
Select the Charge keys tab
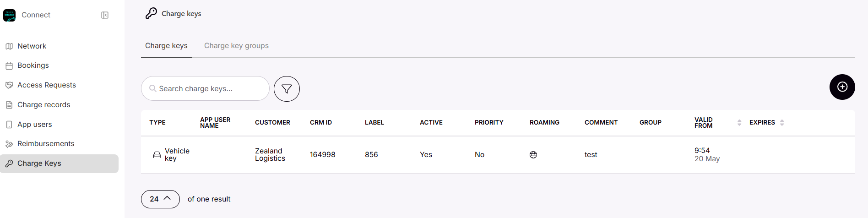click(166, 46)
